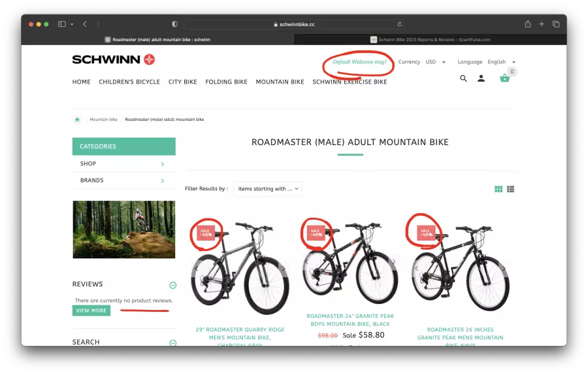Viewport: 588px width, 374px height.
Task: Click the 'There are currently no product reviews' text
Action: 123,301
